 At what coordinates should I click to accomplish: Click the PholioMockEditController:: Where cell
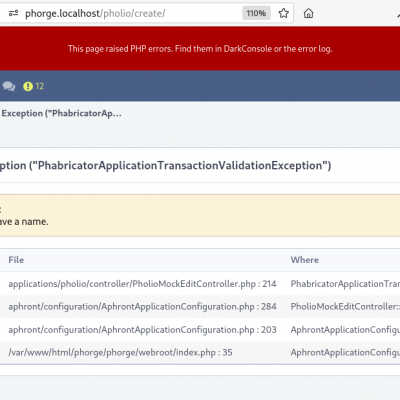[x=345, y=307]
